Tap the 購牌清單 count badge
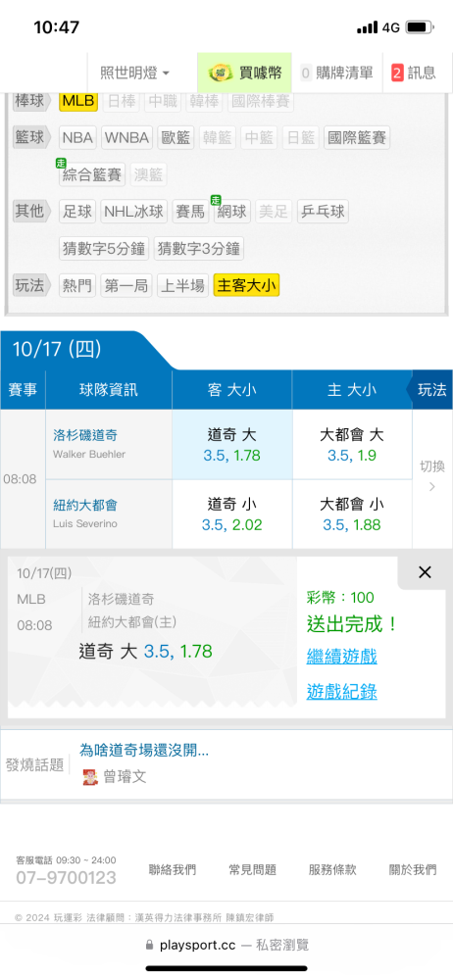Image resolution: width=453 pixels, height=980 pixels. click(306, 73)
